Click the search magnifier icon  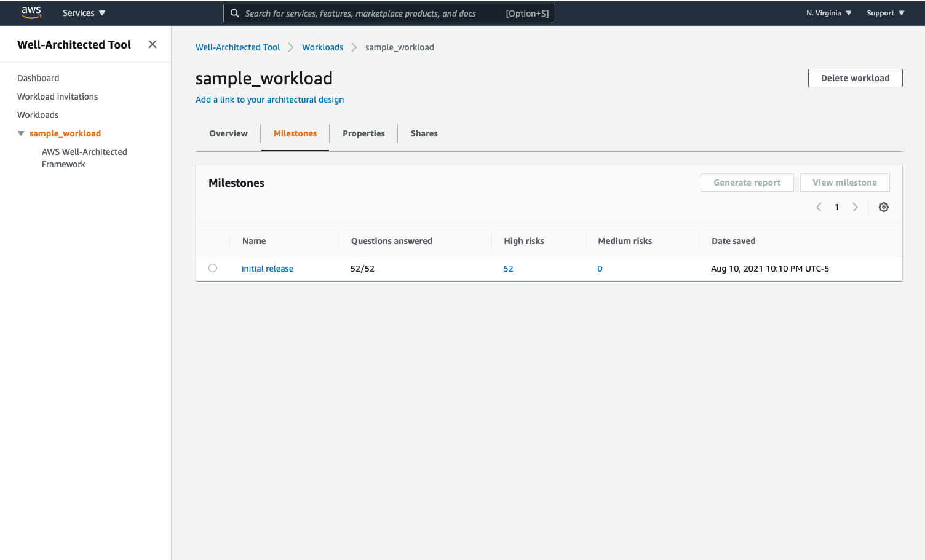pyautogui.click(x=235, y=13)
